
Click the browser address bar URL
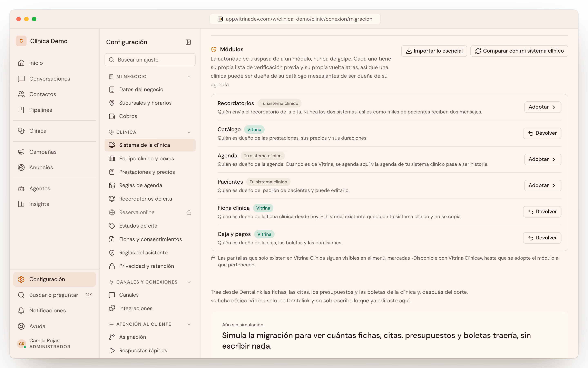tap(295, 19)
